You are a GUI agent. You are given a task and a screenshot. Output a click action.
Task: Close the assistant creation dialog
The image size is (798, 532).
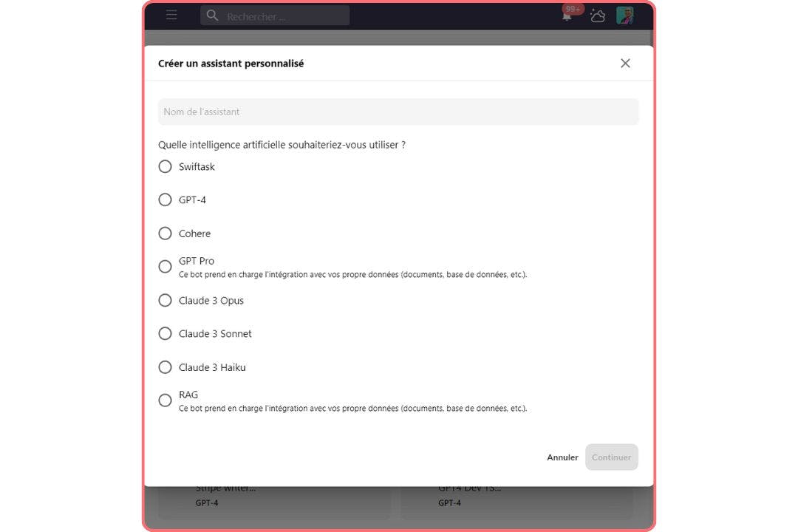click(x=625, y=64)
